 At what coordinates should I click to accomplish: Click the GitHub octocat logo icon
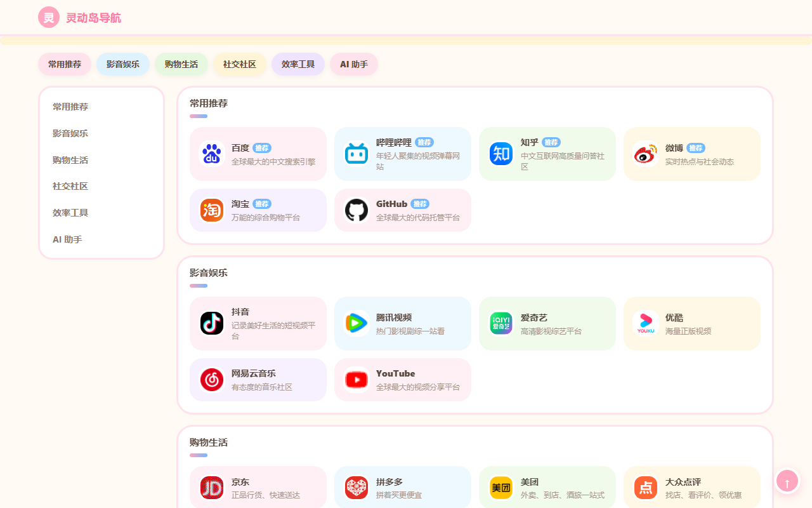[357, 210]
